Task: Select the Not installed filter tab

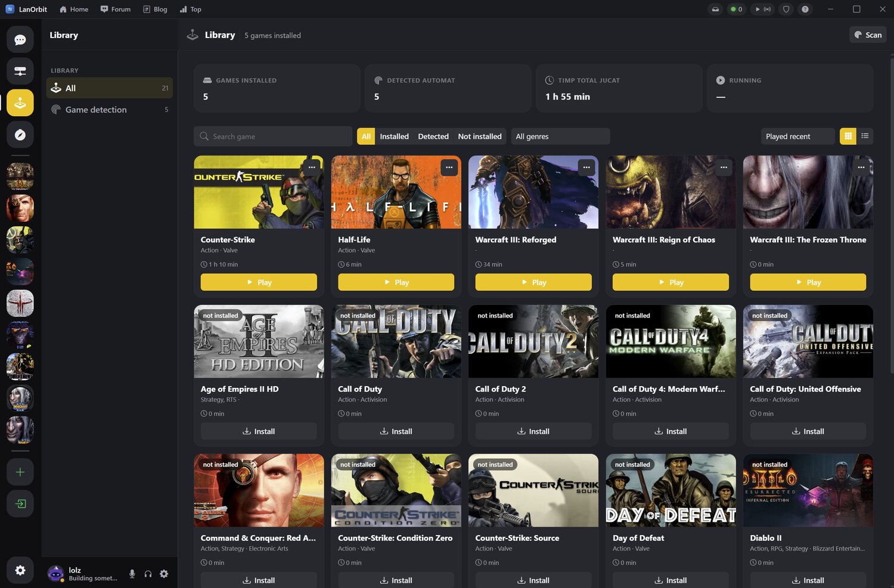Action: [x=480, y=136]
